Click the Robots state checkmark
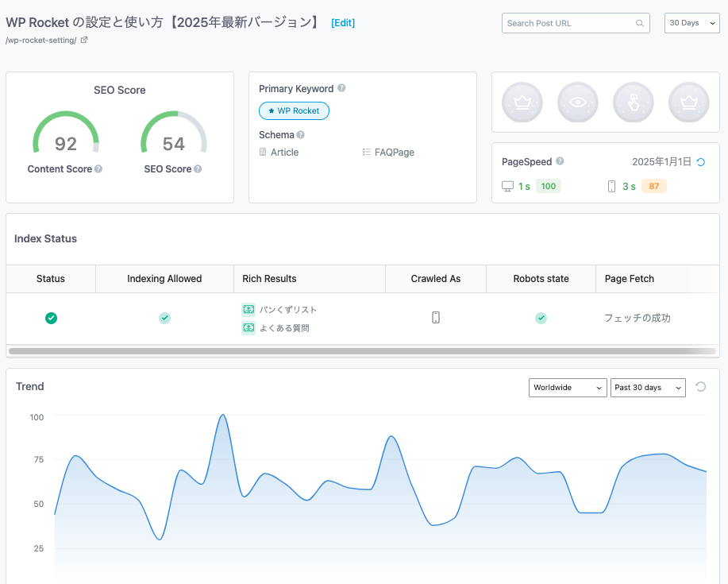The image size is (728, 584). pos(541,318)
